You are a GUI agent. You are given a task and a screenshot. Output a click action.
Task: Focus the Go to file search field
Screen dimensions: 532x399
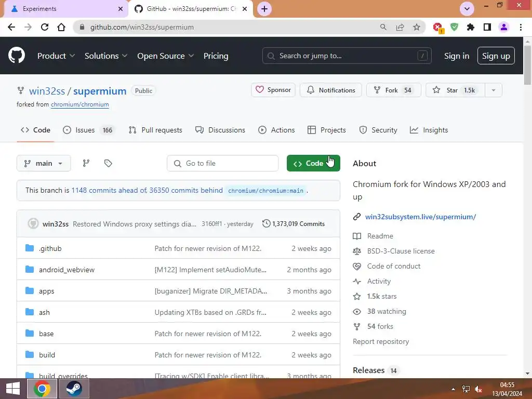(222, 163)
